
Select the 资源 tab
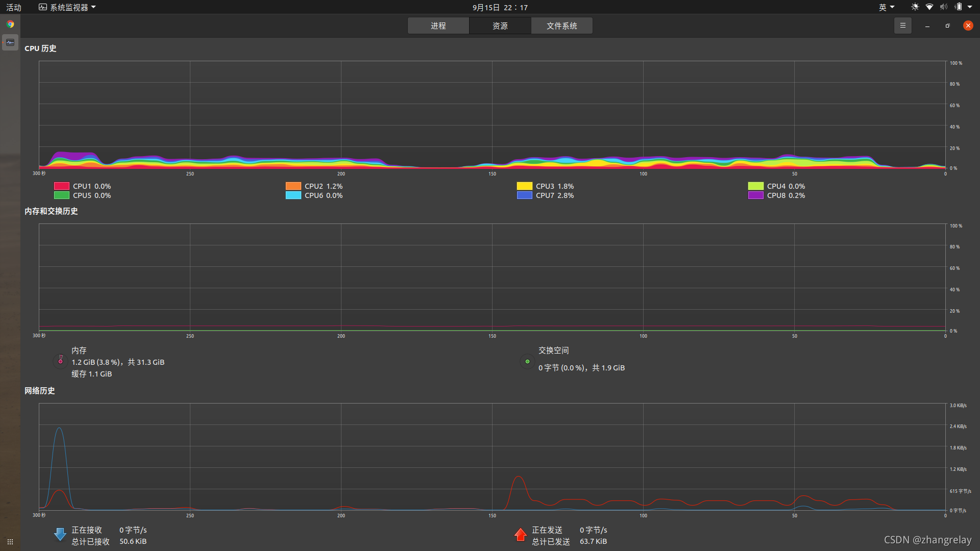coord(500,26)
